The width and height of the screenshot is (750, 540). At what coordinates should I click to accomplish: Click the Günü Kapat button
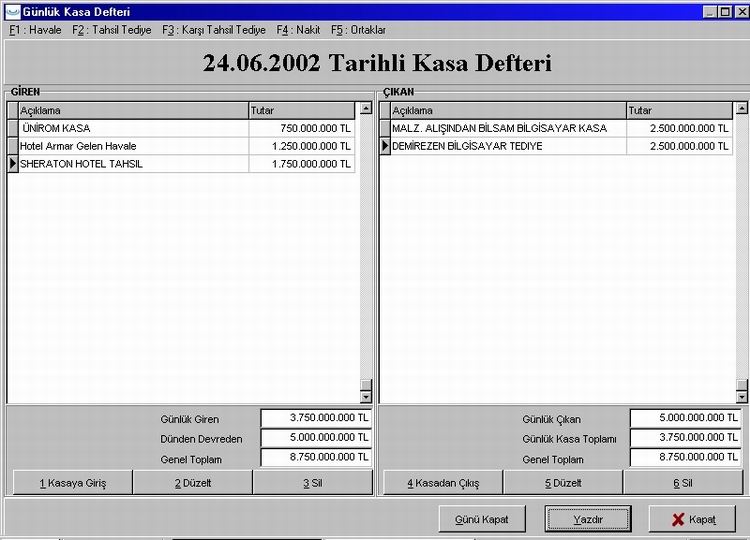coord(482,519)
